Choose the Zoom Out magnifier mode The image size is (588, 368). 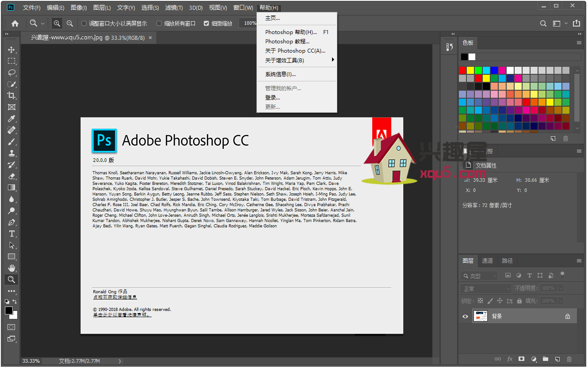point(69,23)
